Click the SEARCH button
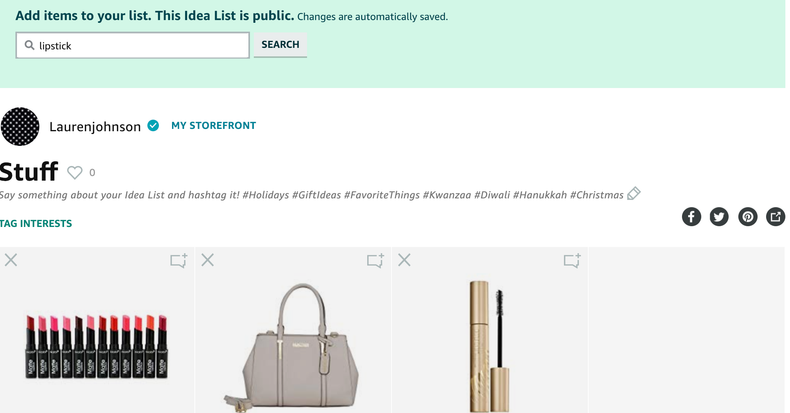 point(280,45)
